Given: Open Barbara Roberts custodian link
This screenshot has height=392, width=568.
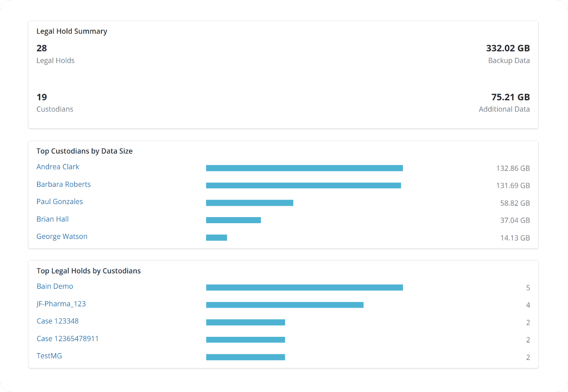Looking at the screenshot, I should 63,184.
